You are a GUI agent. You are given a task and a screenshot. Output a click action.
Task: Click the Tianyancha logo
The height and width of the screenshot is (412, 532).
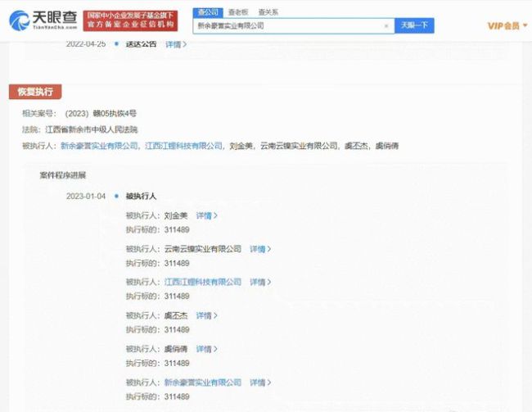43,20
